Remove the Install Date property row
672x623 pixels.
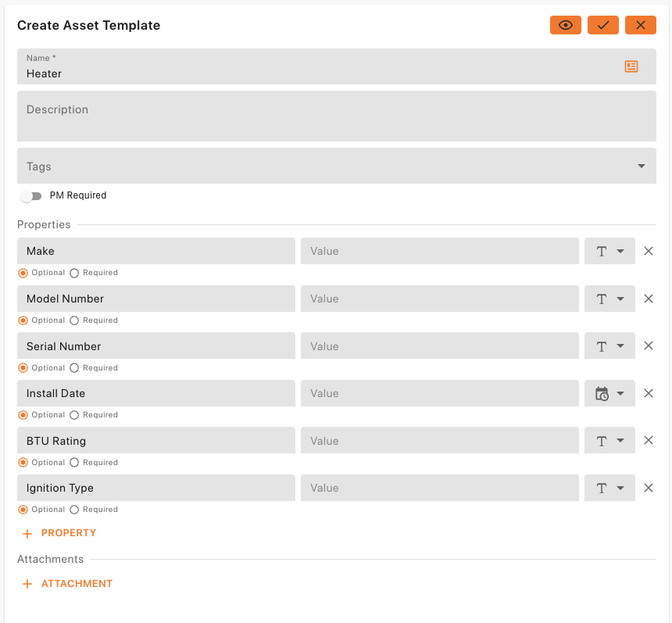coord(649,394)
